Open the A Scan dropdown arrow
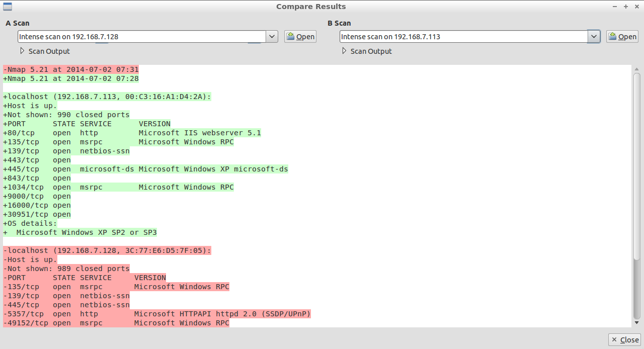The width and height of the screenshot is (644, 349). click(x=272, y=36)
